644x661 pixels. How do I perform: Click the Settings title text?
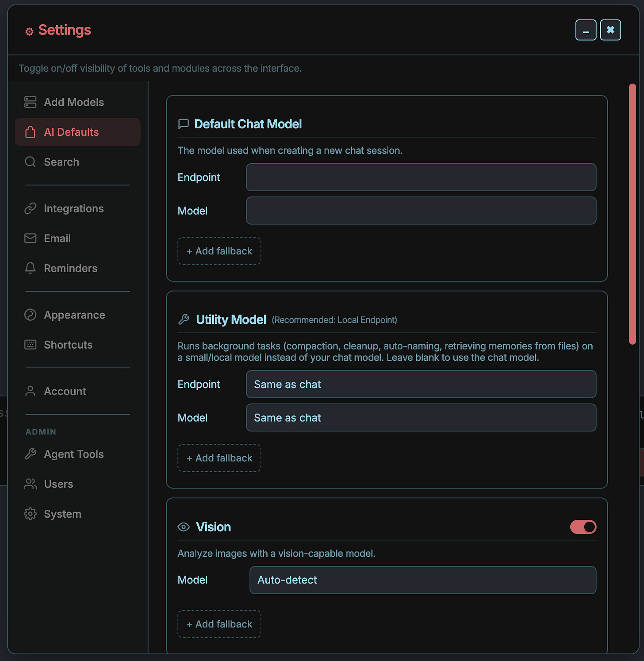pos(65,30)
